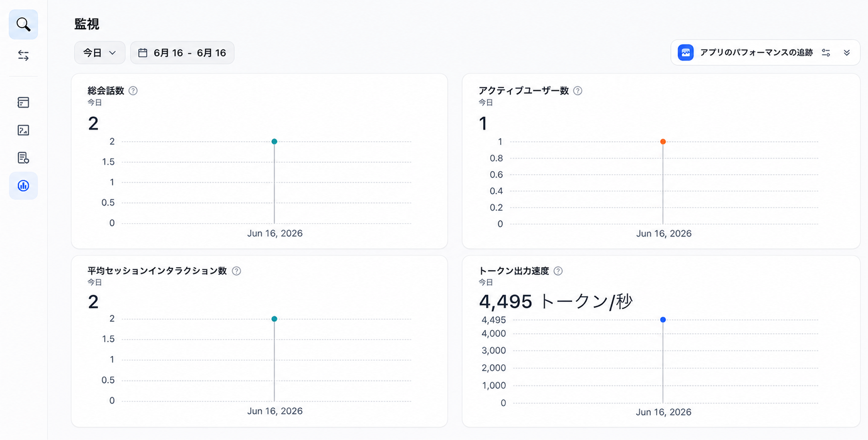Click the アプリのパフォーマンスの追跡 label
The image size is (868, 440).
pyautogui.click(x=756, y=53)
